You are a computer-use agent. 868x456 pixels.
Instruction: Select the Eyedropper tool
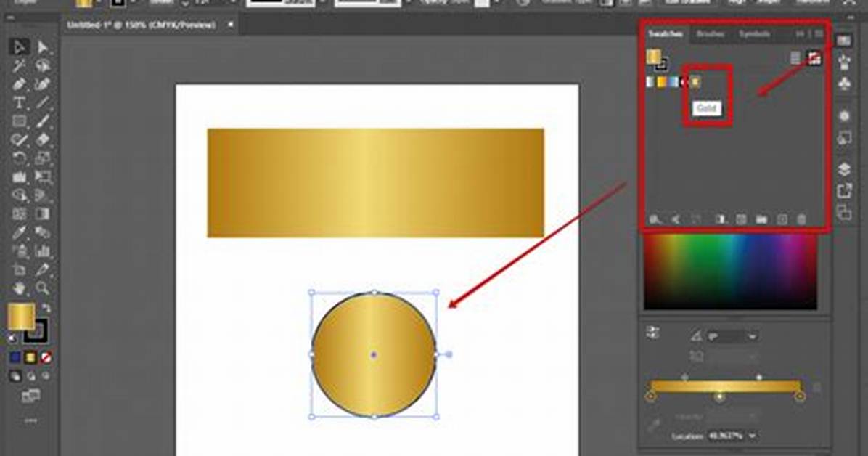tap(20, 232)
